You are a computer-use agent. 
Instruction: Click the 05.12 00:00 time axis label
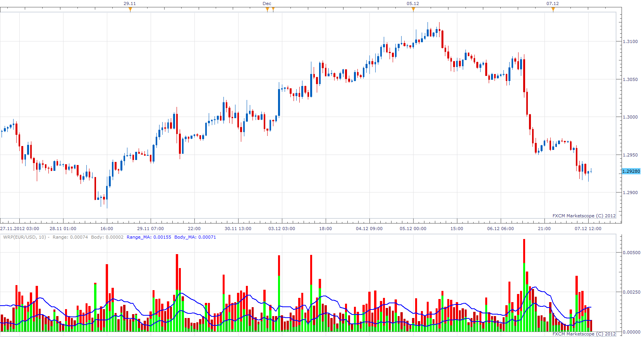coord(413,229)
